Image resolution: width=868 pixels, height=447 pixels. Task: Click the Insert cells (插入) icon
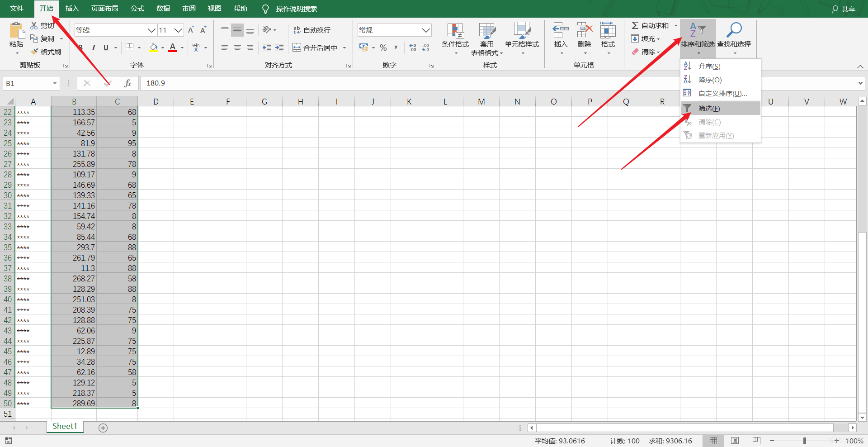[561, 30]
